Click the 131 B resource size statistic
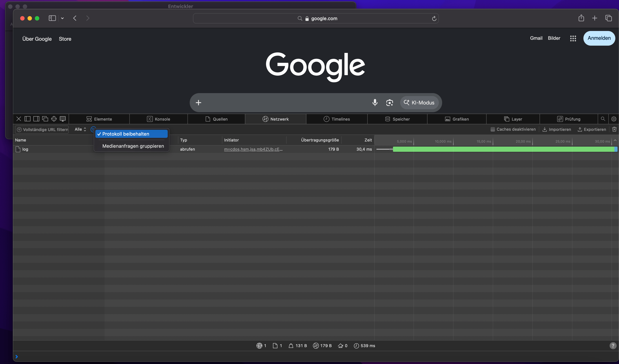Screen dimensions: 619x364 298,346
